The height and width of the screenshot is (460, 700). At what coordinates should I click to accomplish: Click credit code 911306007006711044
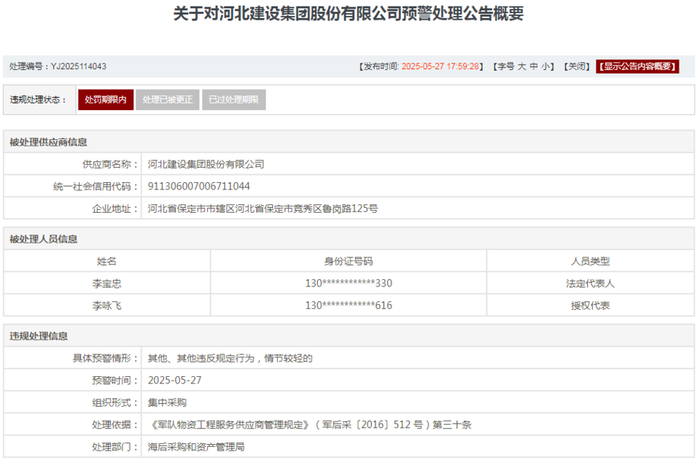199,186
